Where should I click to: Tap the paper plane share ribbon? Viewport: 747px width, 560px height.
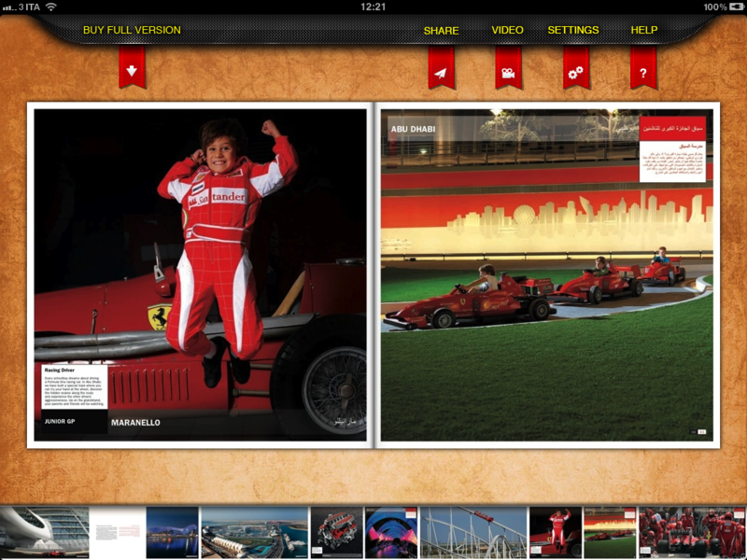coord(441,67)
